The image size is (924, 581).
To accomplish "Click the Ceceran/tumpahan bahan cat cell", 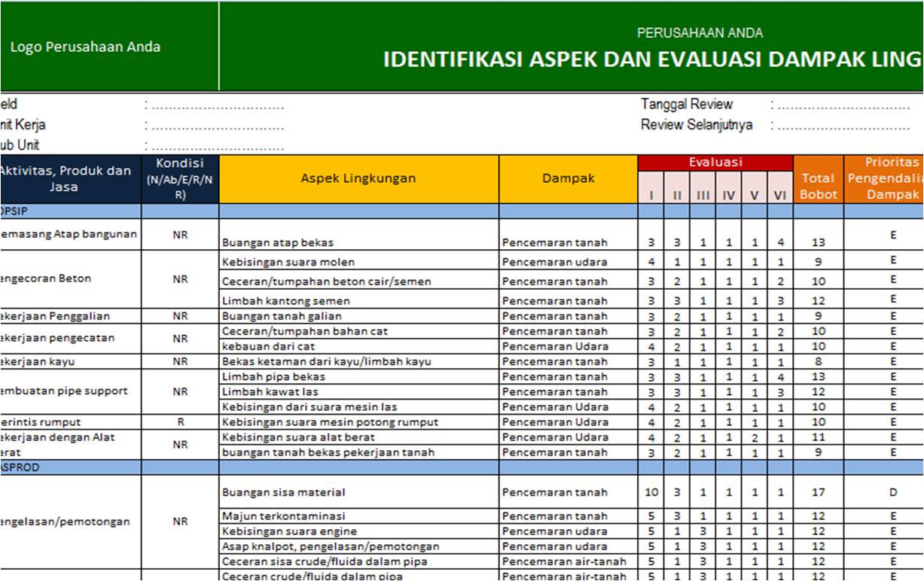I will point(358,331).
